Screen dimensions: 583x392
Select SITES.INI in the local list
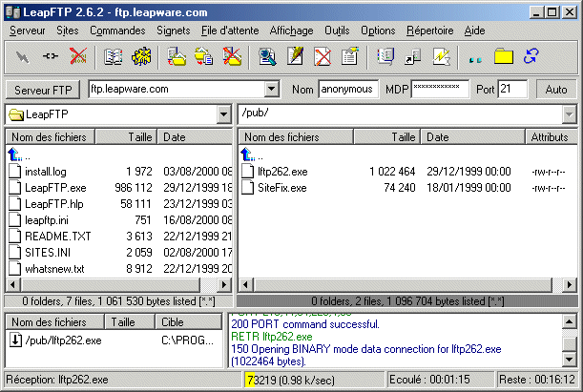pyautogui.click(x=48, y=253)
